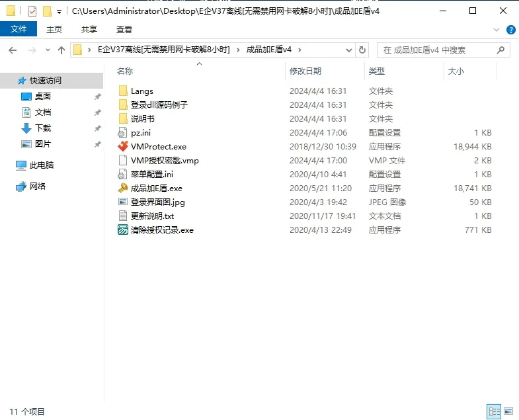Open 快速访问 in navigation pane

(x=46, y=81)
